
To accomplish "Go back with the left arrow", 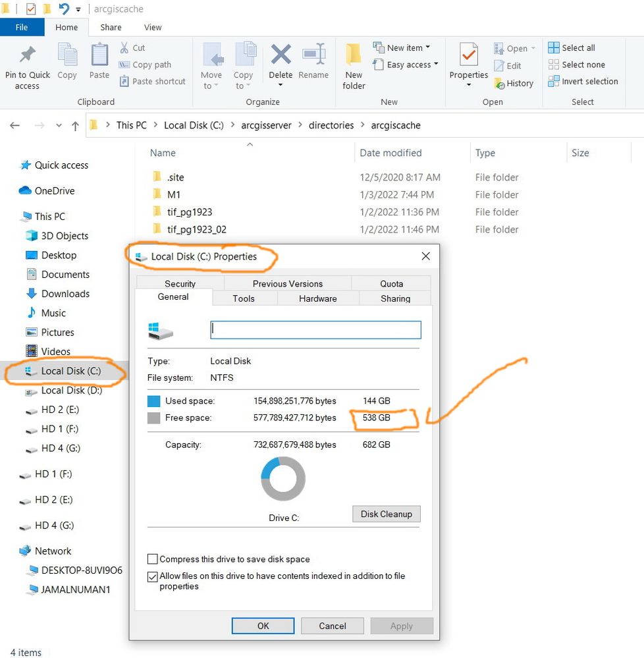I will pyautogui.click(x=15, y=125).
